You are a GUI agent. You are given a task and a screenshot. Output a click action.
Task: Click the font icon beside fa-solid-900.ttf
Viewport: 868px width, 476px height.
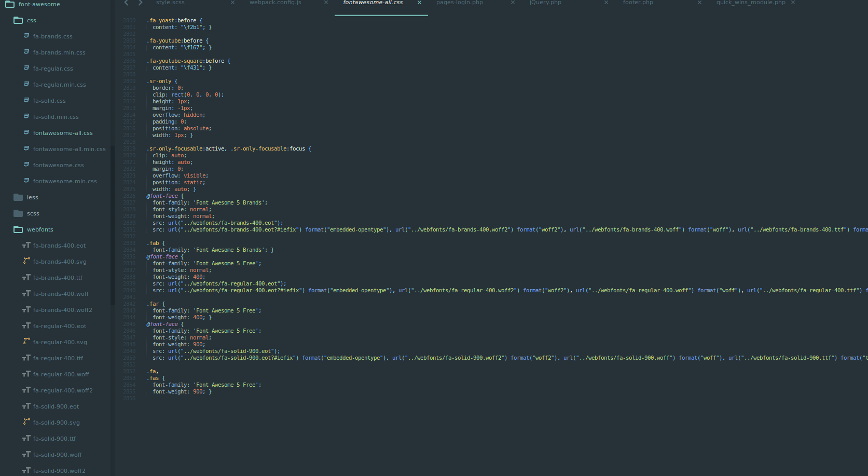click(x=26, y=438)
